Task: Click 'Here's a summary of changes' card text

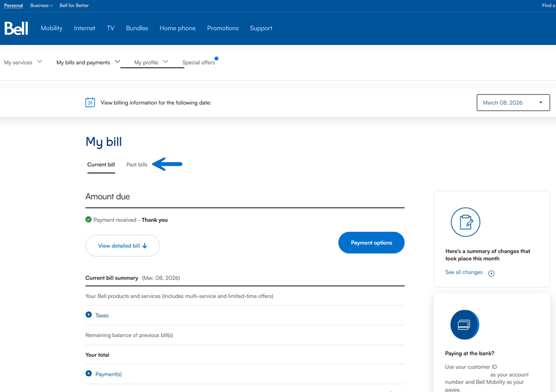Action: [x=488, y=255]
